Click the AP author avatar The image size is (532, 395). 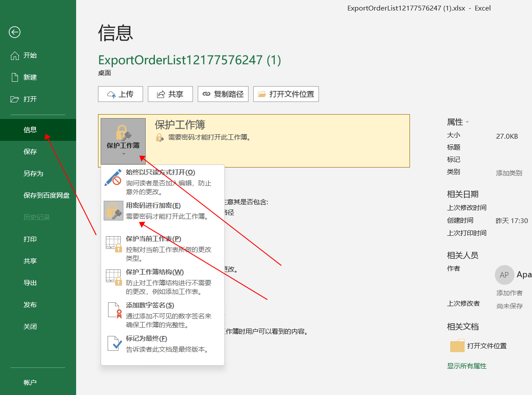504,275
